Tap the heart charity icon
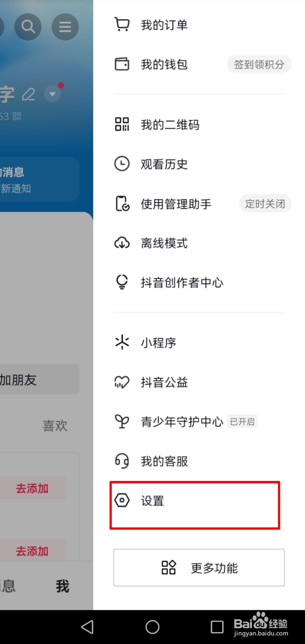This screenshot has height=644, width=305. pyautogui.click(x=122, y=382)
